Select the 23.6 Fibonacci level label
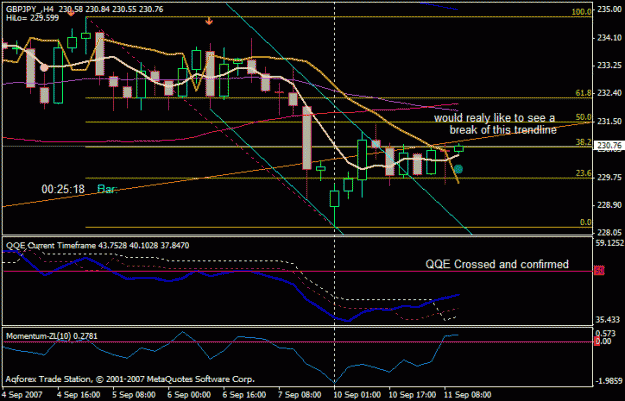625x401 pixels. 583,173
